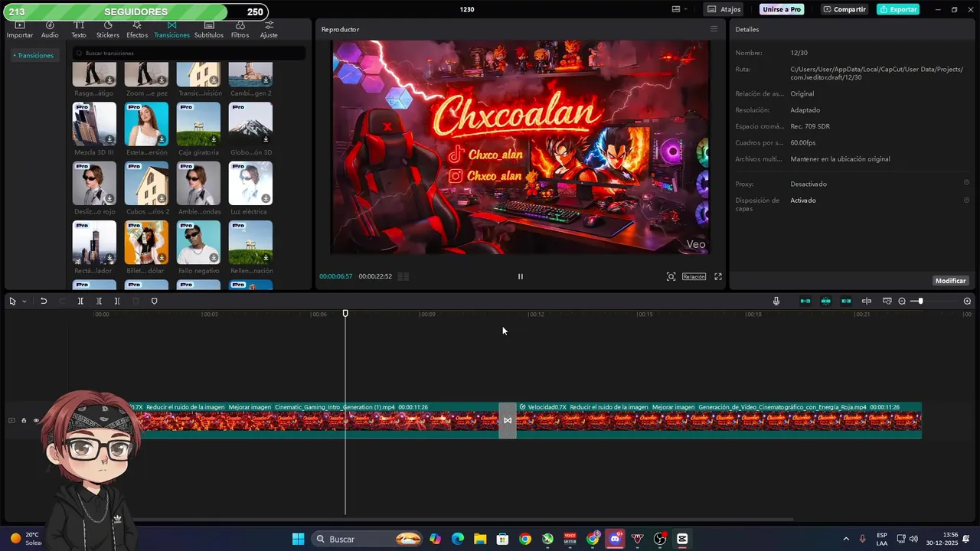Download the Globo...ón 3D transition

click(x=266, y=139)
